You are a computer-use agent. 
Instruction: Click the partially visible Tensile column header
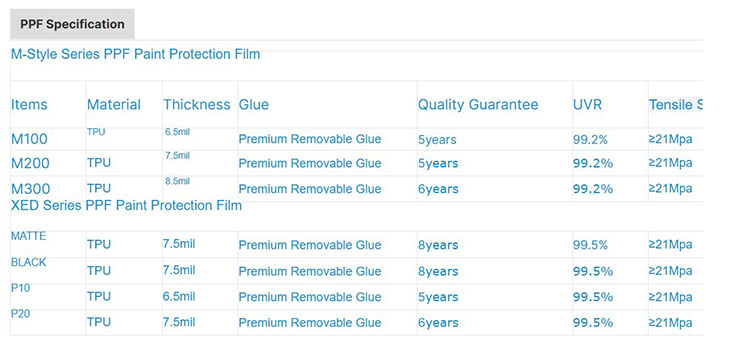click(x=675, y=105)
